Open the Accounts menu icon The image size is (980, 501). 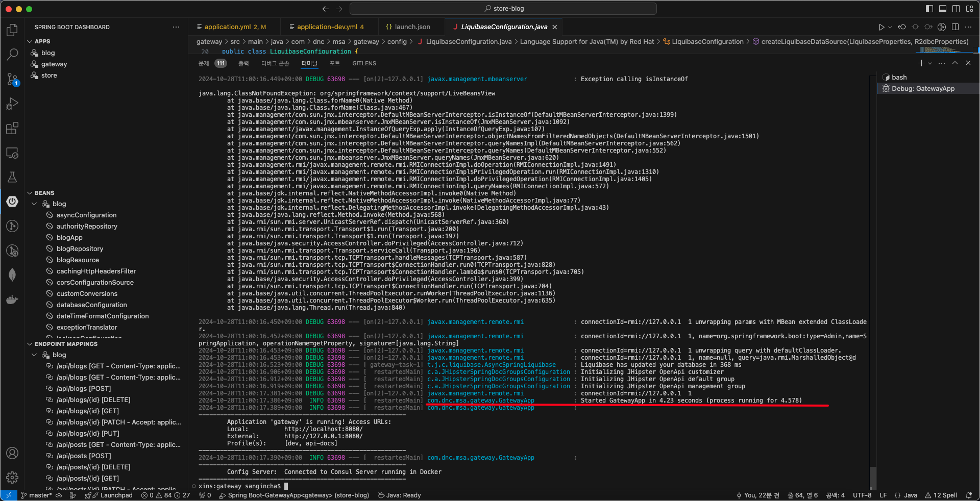coord(12,453)
